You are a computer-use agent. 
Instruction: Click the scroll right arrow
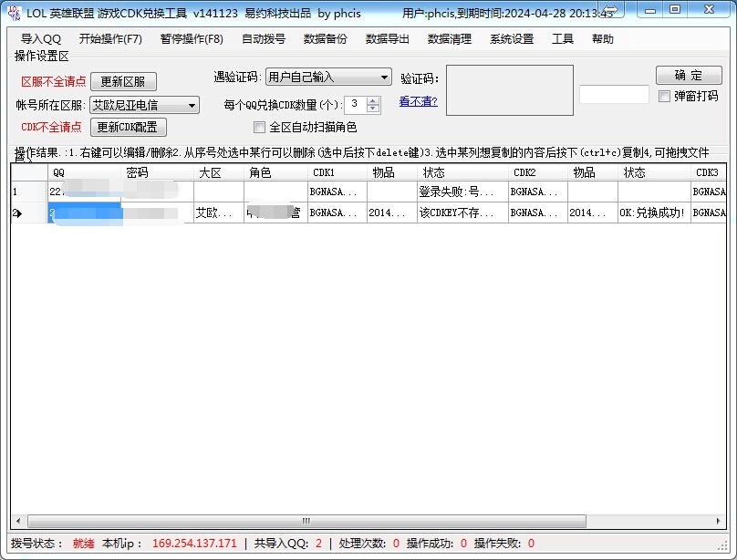718,521
